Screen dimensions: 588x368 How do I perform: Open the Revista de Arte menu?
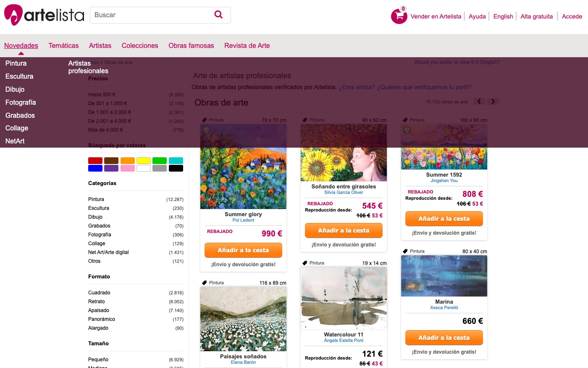click(x=247, y=45)
